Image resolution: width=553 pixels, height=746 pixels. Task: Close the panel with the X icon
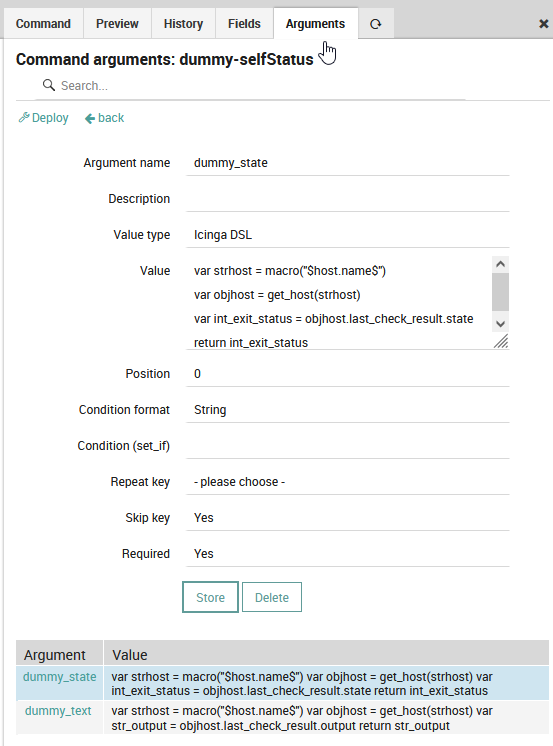(543, 24)
